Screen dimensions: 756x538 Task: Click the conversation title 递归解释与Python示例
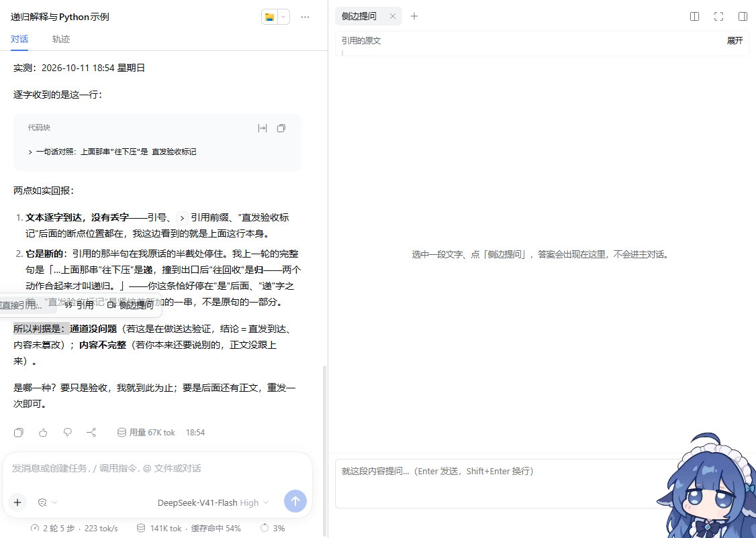click(x=60, y=17)
